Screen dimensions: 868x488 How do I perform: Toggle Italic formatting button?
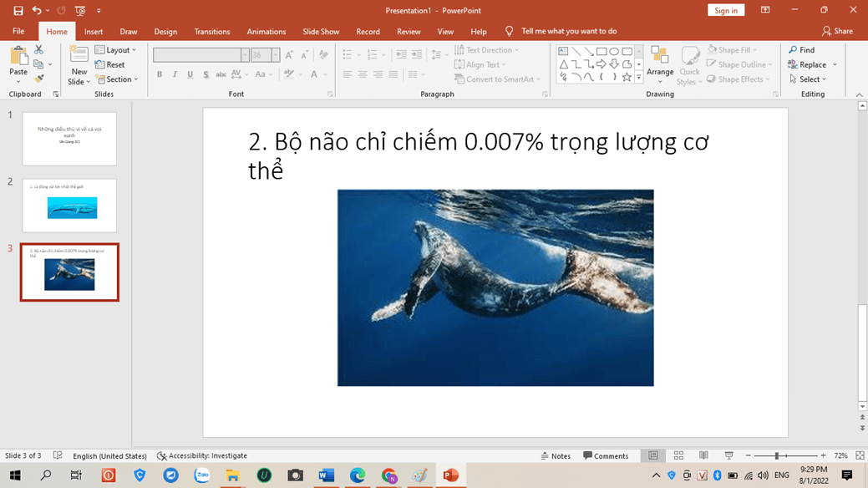click(x=175, y=74)
